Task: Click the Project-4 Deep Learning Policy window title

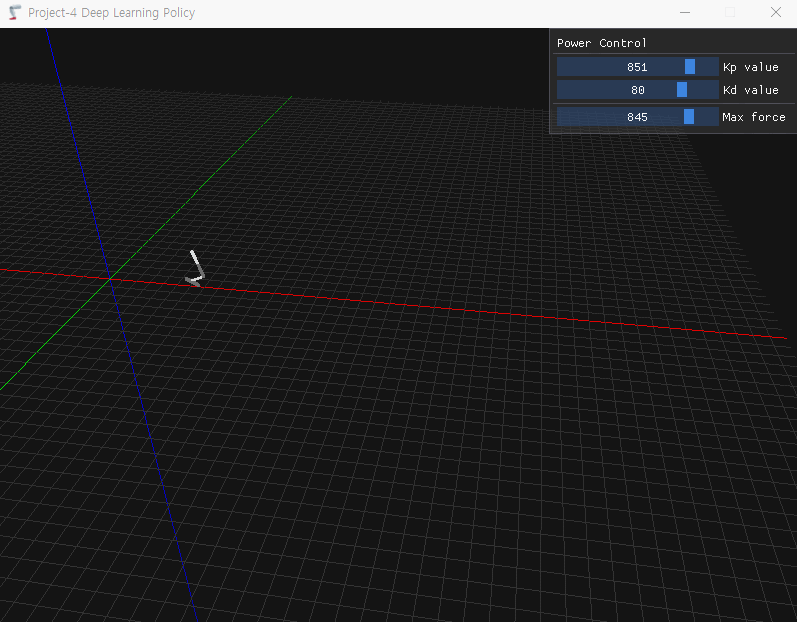Action: (x=111, y=13)
